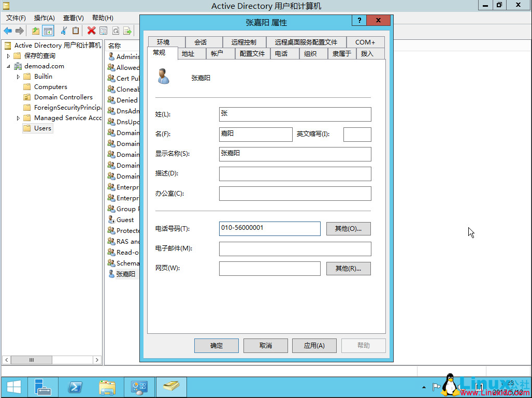
Task: Click the Forward navigation arrow
Action: pyautogui.click(x=20, y=31)
